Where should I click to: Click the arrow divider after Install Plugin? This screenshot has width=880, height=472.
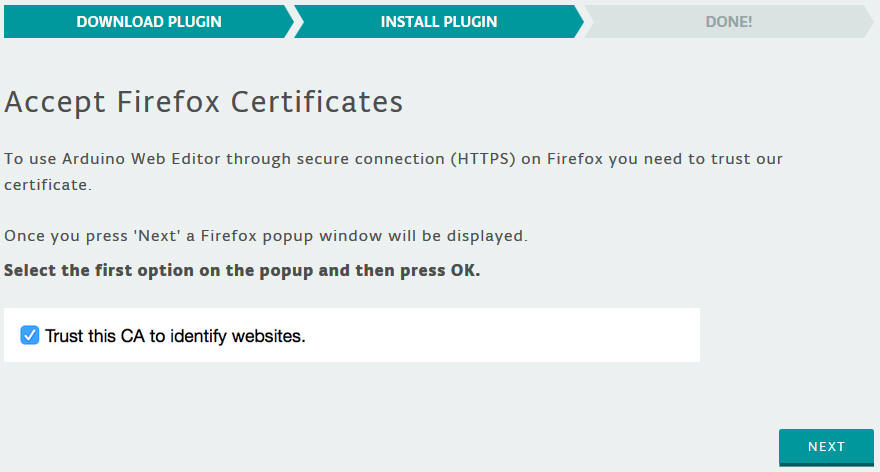pos(580,21)
